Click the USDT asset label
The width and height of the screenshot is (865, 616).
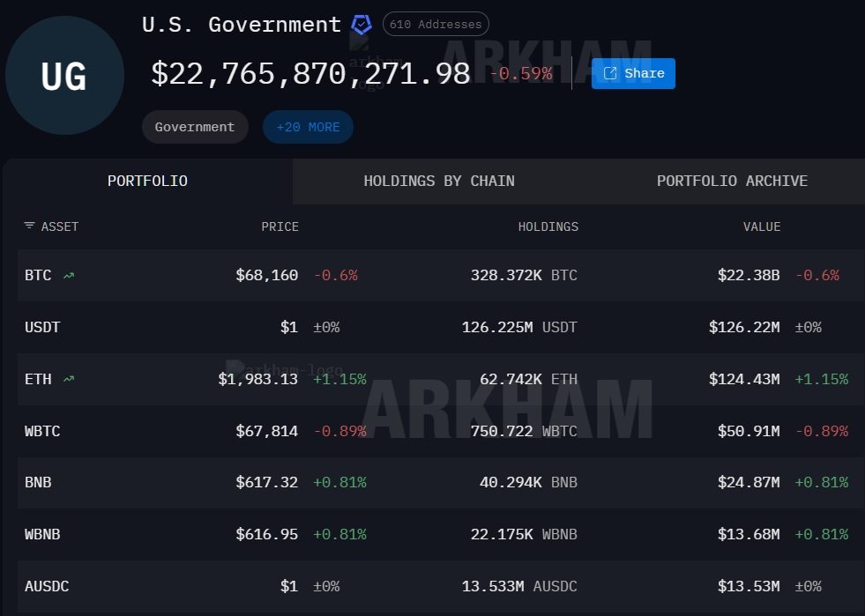42,326
